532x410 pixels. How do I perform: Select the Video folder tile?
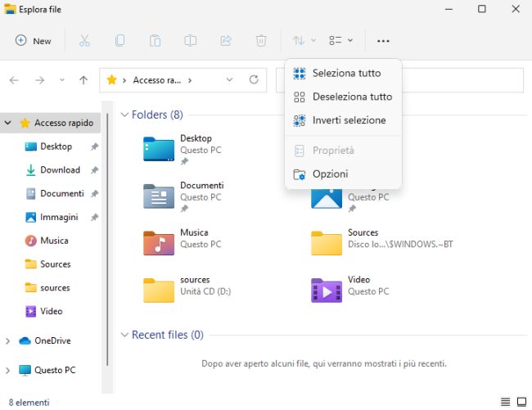[350, 291]
